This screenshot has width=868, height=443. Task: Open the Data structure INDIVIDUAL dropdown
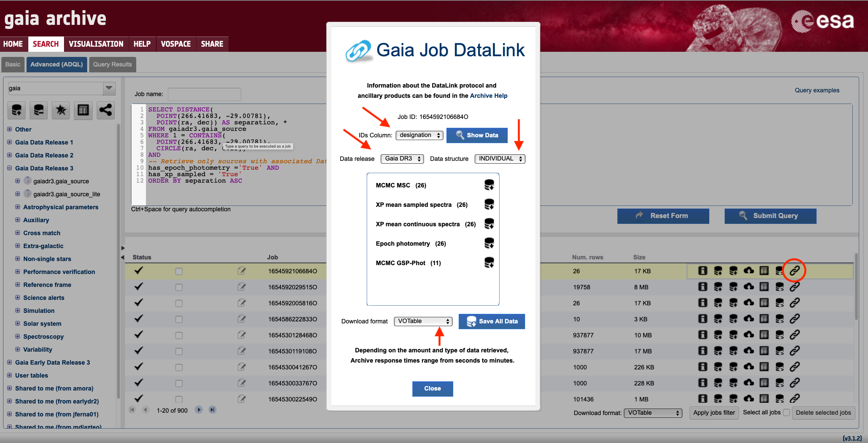tap(500, 159)
